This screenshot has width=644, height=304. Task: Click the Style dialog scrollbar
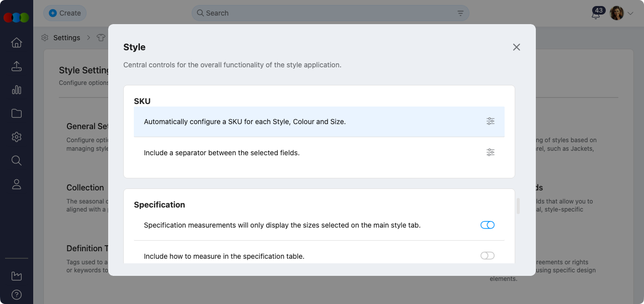coord(518,206)
